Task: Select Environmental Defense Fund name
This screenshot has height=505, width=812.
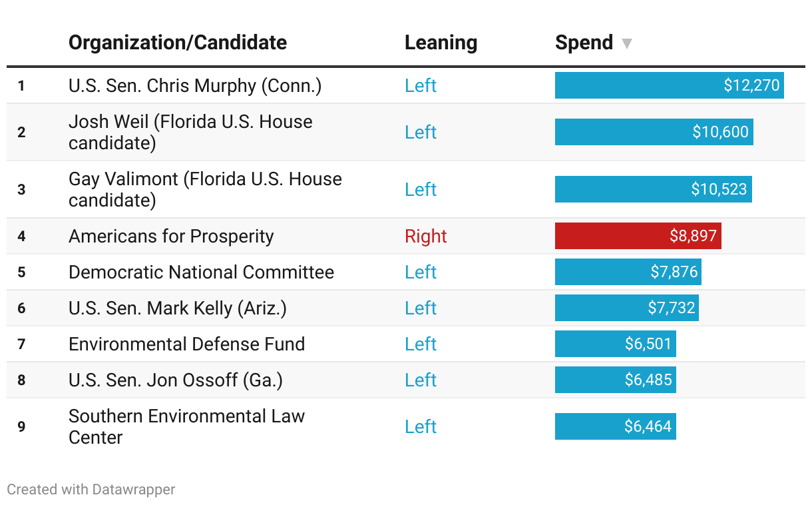Action: tap(186, 344)
